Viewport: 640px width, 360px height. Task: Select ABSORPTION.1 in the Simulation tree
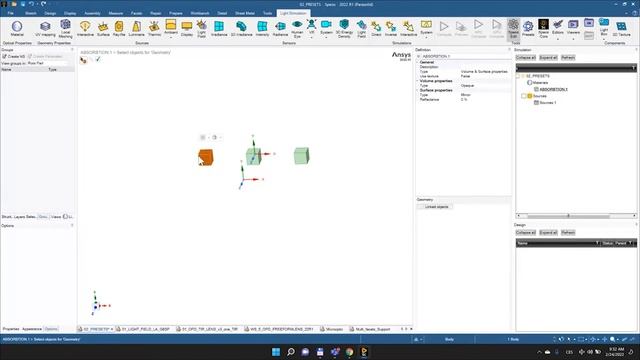(x=553, y=89)
